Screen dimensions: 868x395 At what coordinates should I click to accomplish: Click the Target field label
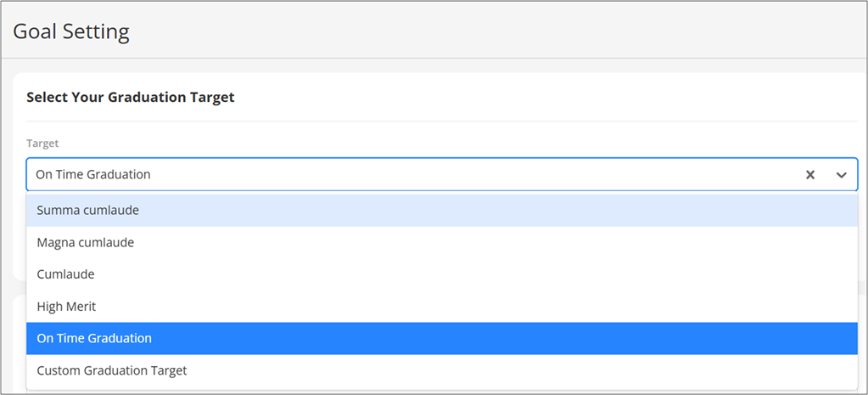click(x=42, y=144)
